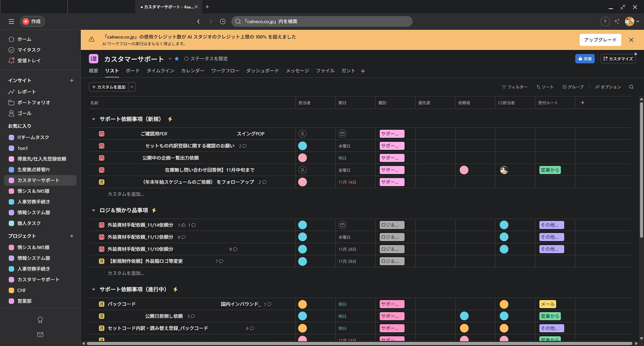This screenshot has width=644, height=346.
Task: Click ステータスを設定
Action: [206, 59]
